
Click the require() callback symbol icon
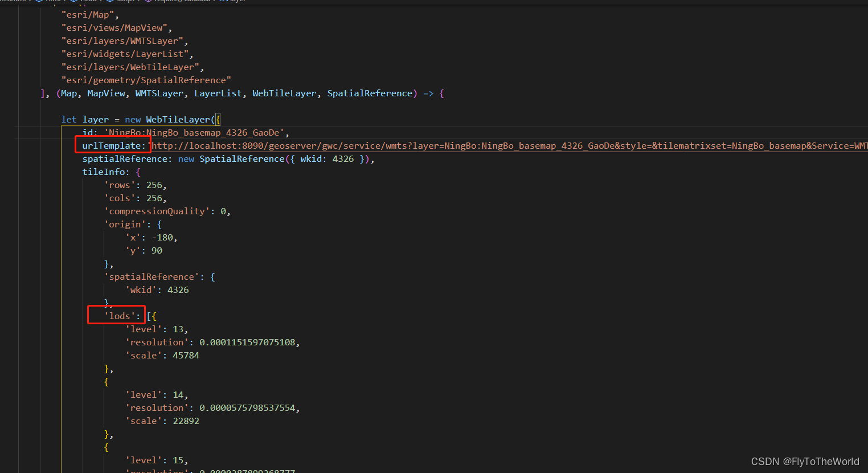149,1
